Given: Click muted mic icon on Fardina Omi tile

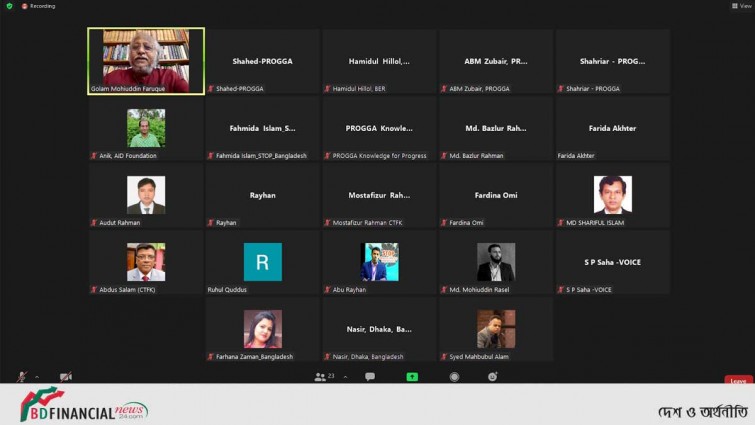Looking at the screenshot, I should [x=443, y=222].
